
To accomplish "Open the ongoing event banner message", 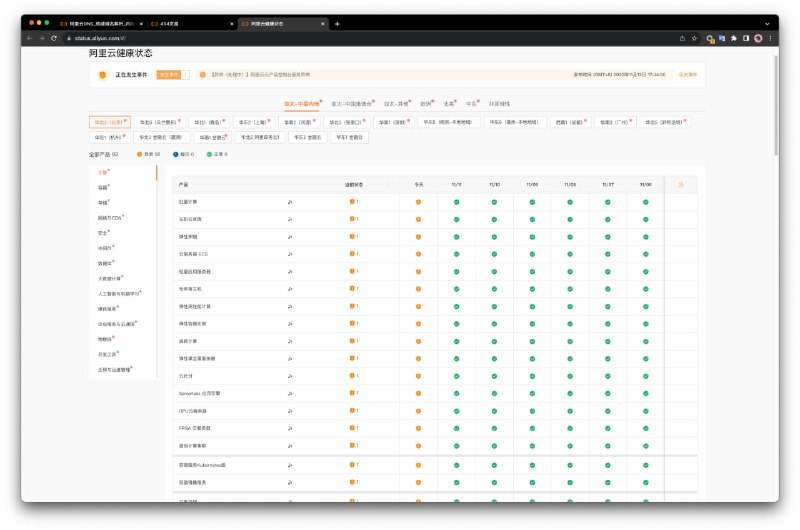I will (261, 75).
